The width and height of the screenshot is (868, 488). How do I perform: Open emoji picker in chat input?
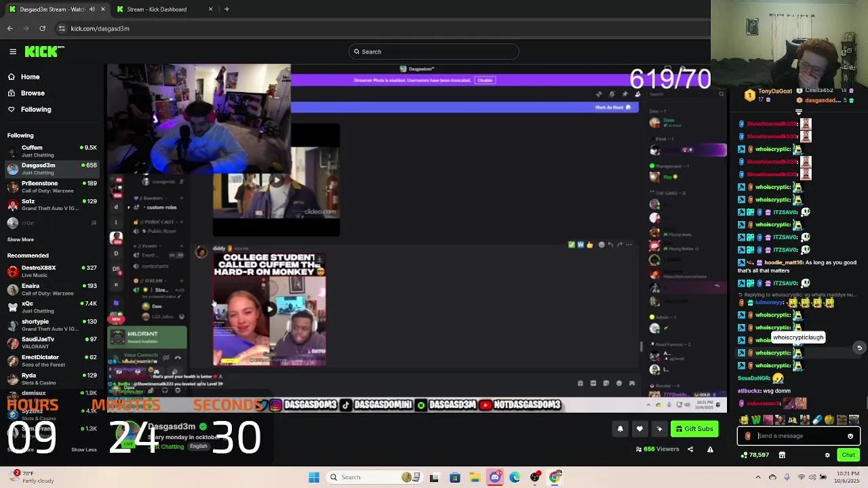(x=850, y=436)
